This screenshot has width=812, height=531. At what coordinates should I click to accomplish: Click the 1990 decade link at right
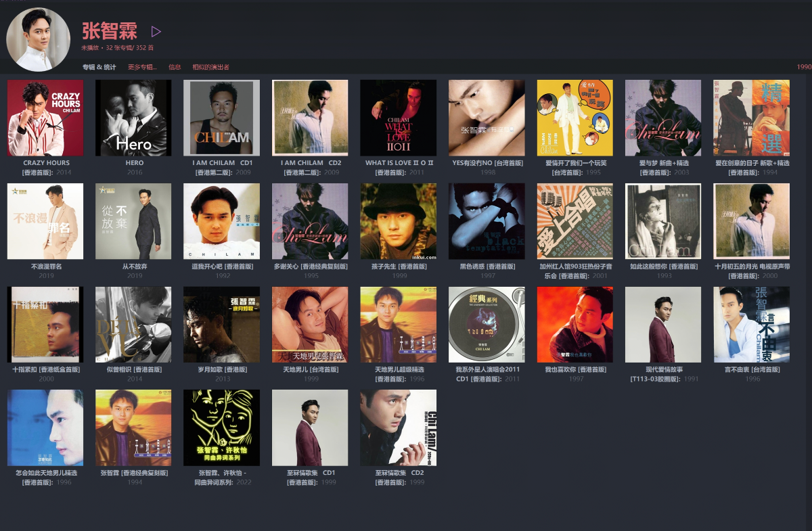pos(803,67)
